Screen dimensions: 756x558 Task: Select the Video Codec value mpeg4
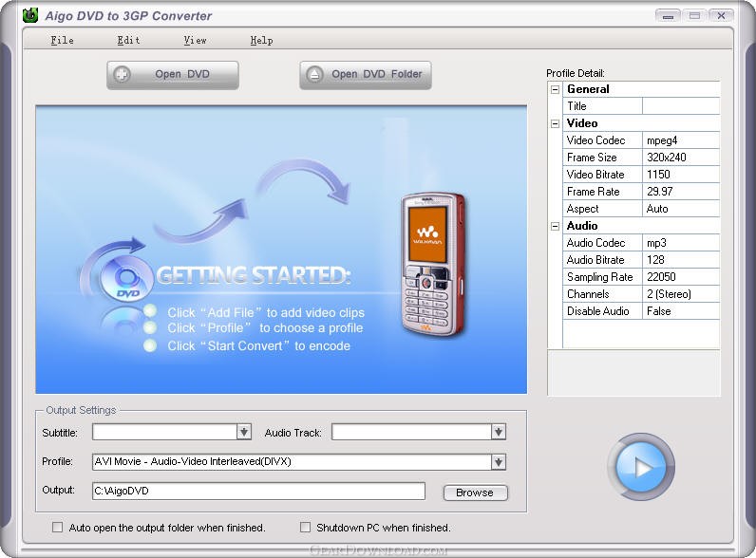[681, 140]
